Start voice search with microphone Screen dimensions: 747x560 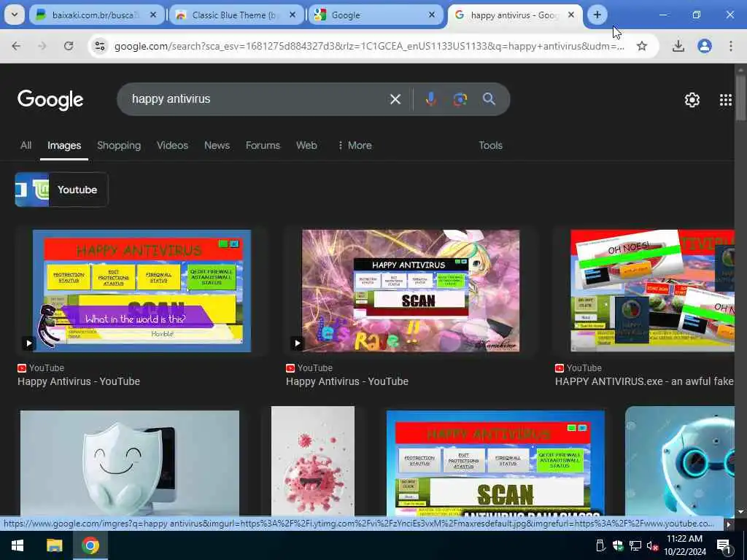pyautogui.click(x=430, y=99)
